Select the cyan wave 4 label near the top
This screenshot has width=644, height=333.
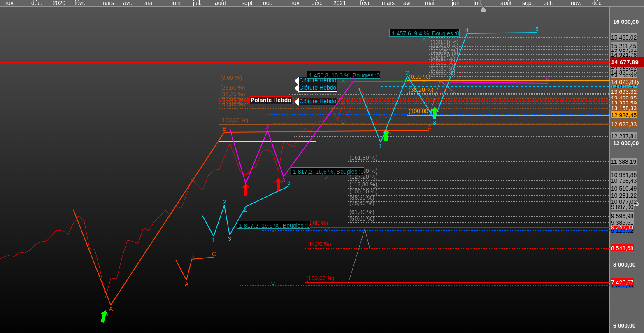click(x=467, y=30)
